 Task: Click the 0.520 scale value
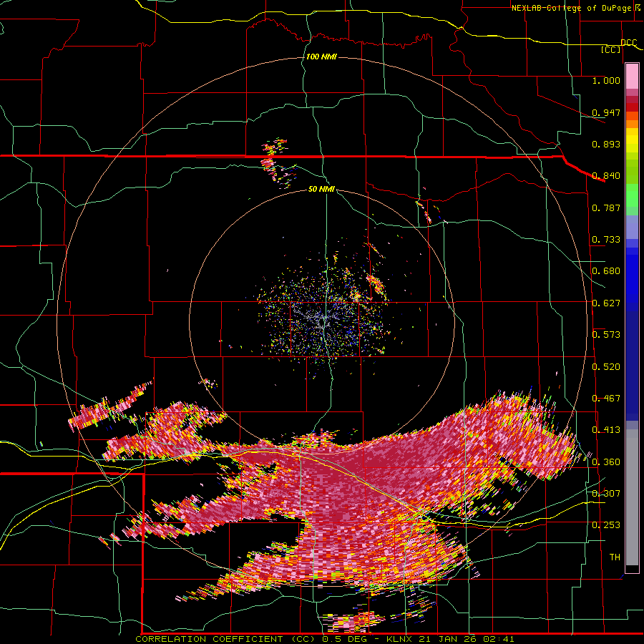pyautogui.click(x=606, y=367)
